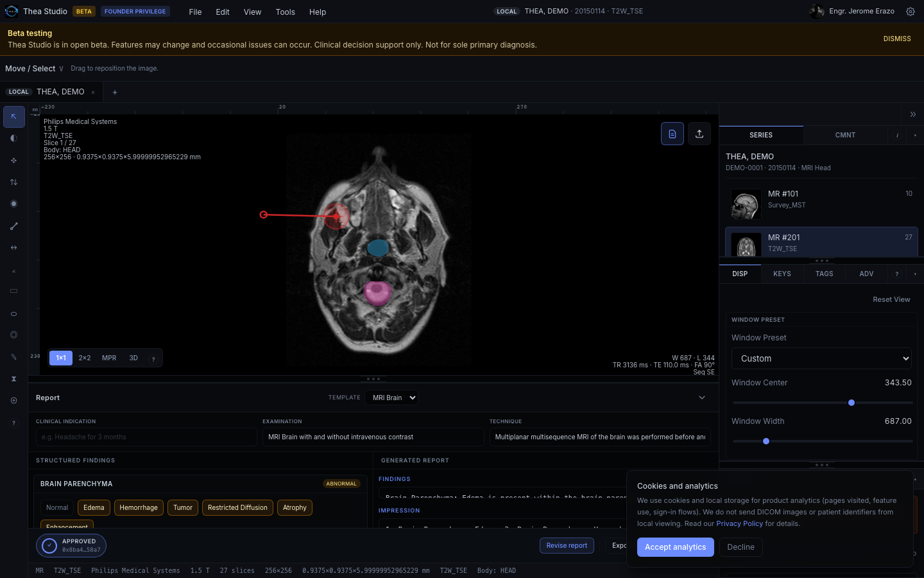Open small arrow menu beside SERIES/CMNT tabs

pyautogui.click(x=915, y=135)
